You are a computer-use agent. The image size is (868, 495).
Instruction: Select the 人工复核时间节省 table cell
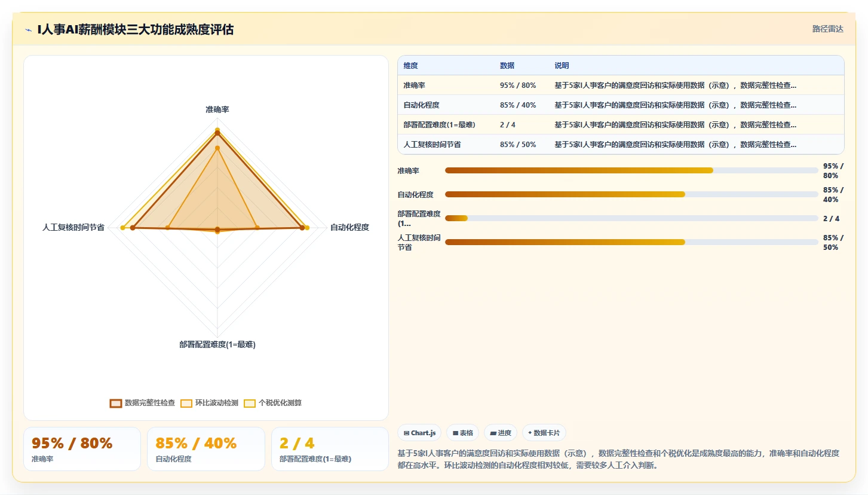(x=432, y=145)
